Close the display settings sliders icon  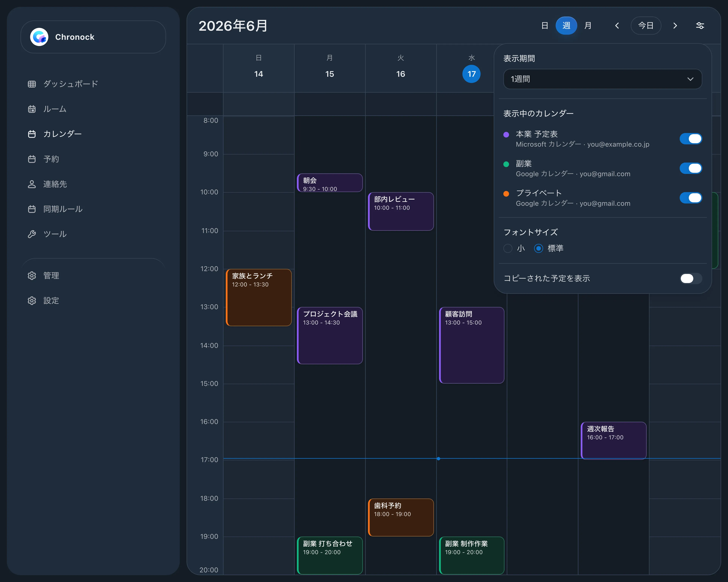pyautogui.click(x=700, y=26)
